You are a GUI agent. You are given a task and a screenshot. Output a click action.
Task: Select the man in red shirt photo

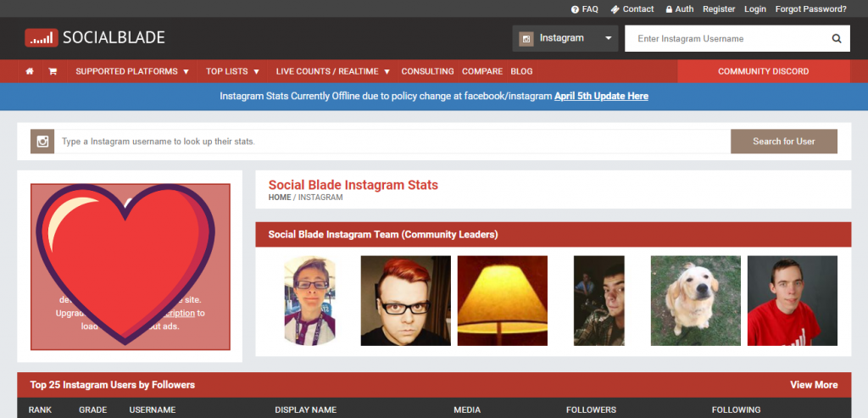click(793, 301)
